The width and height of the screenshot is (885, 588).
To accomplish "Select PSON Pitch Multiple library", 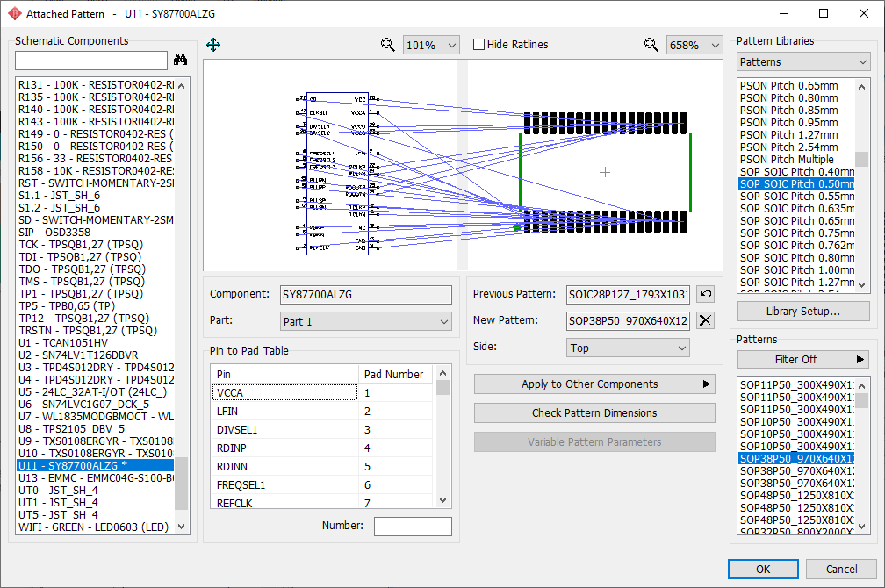I will tap(796, 159).
